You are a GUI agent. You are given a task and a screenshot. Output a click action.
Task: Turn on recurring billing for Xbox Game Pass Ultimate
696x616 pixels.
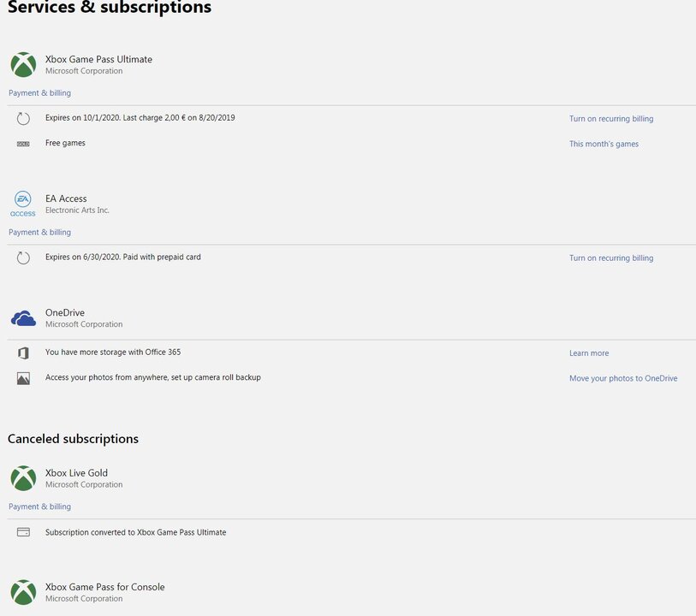611,119
